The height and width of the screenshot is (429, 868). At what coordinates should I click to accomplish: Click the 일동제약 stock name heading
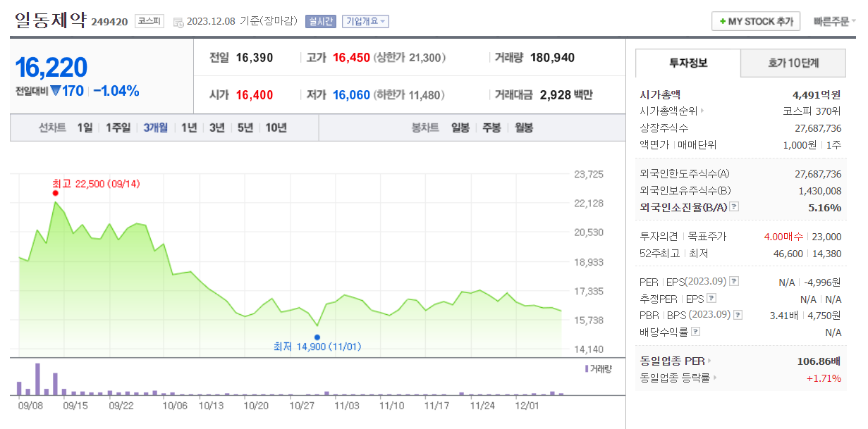pyautogui.click(x=50, y=20)
